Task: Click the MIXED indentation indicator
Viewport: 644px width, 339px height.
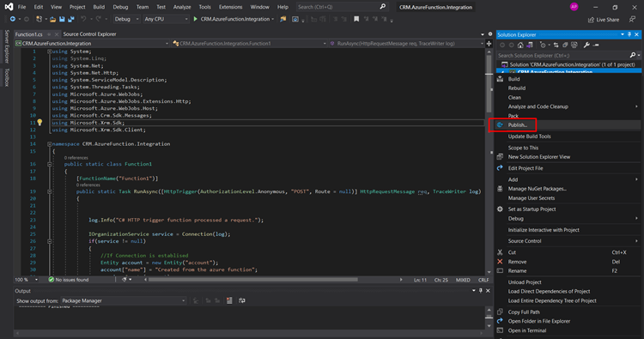Action: point(463,280)
